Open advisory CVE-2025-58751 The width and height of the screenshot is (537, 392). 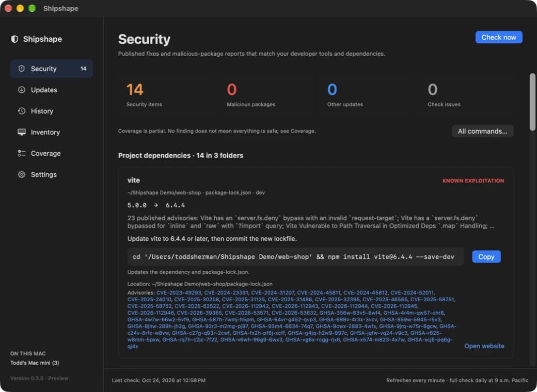pos(432,299)
